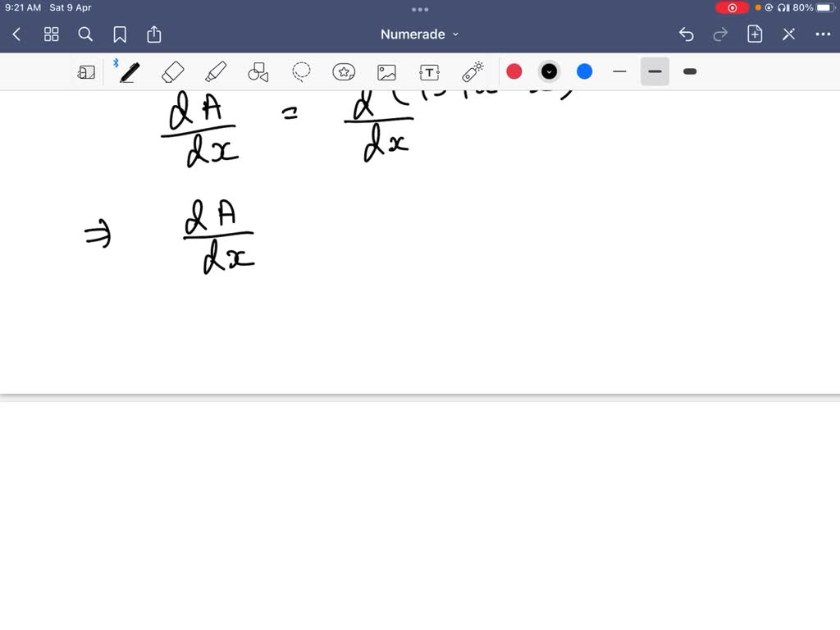The width and height of the screenshot is (840, 630).
Task: Open the shapes tool
Action: click(258, 71)
